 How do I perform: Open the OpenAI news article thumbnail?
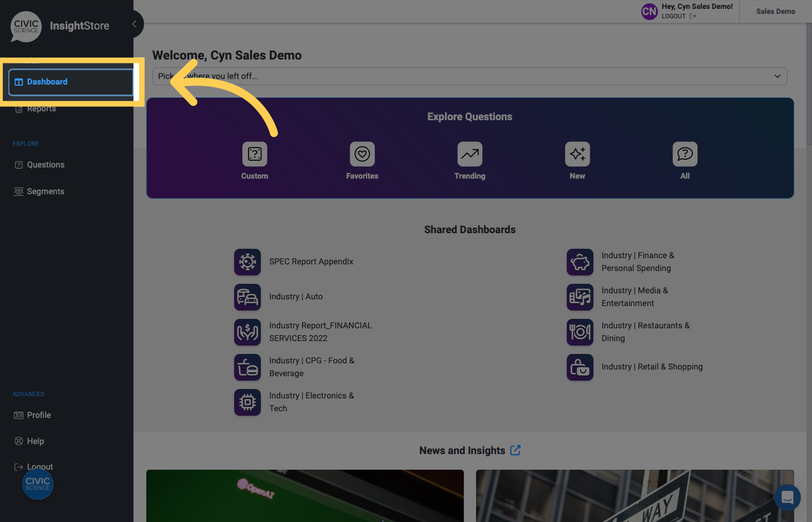[305, 496]
